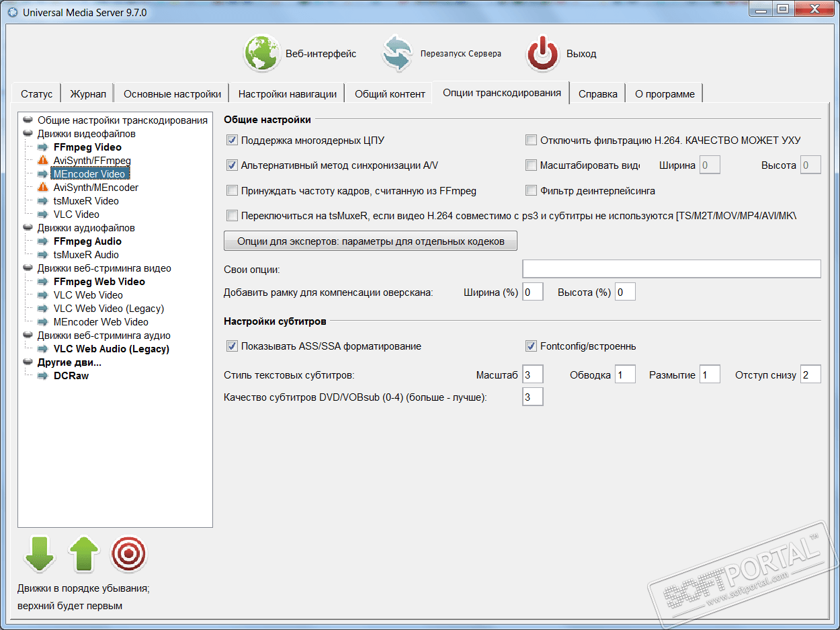Click DVD/VOBsub subtitle quality field
Screen dimensions: 840x630
[532, 397]
